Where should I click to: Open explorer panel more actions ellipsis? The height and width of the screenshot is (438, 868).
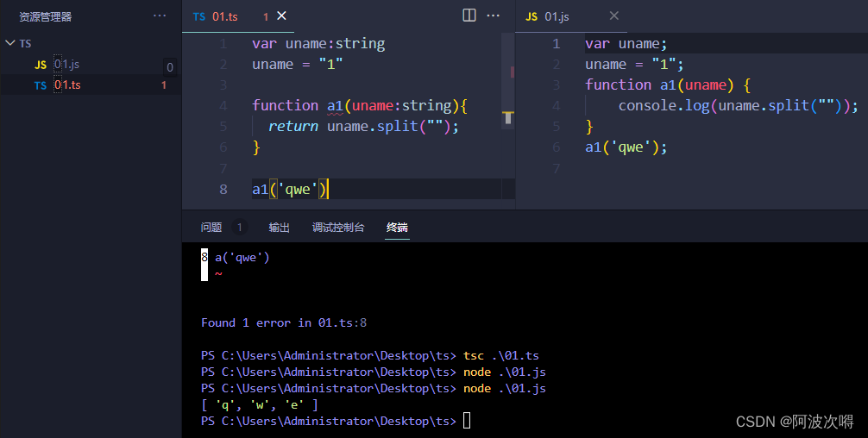pos(160,16)
